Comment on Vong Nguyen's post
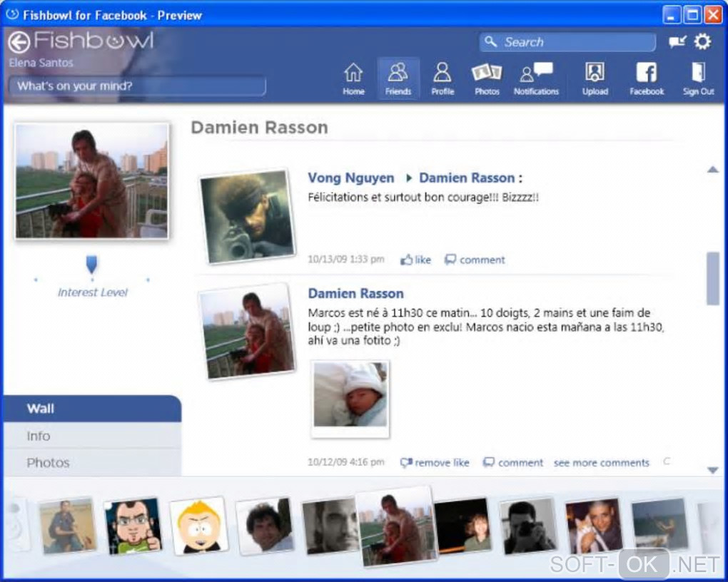 point(475,260)
